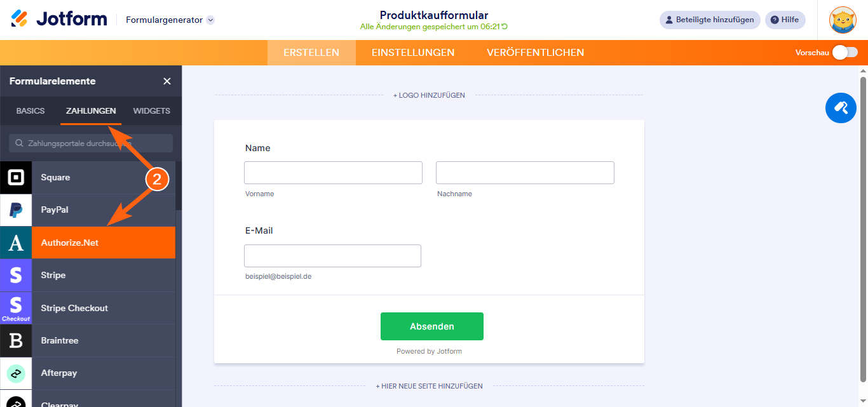The width and height of the screenshot is (868, 407).
Task: Switch to the WIDGETS tab
Action: (151, 110)
